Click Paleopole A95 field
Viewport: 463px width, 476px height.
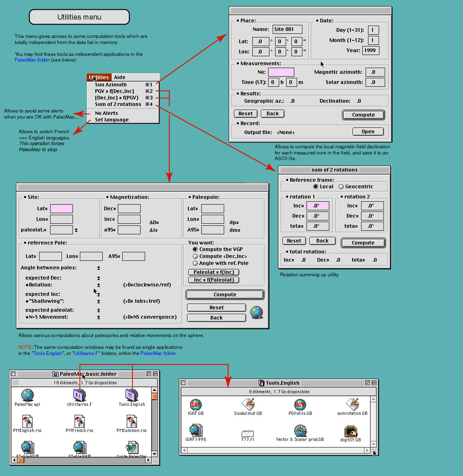pyautogui.click(x=212, y=230)
